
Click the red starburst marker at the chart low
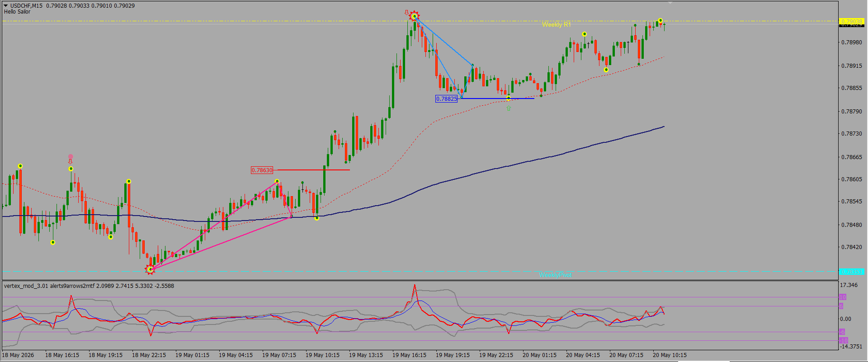(150, 269)
